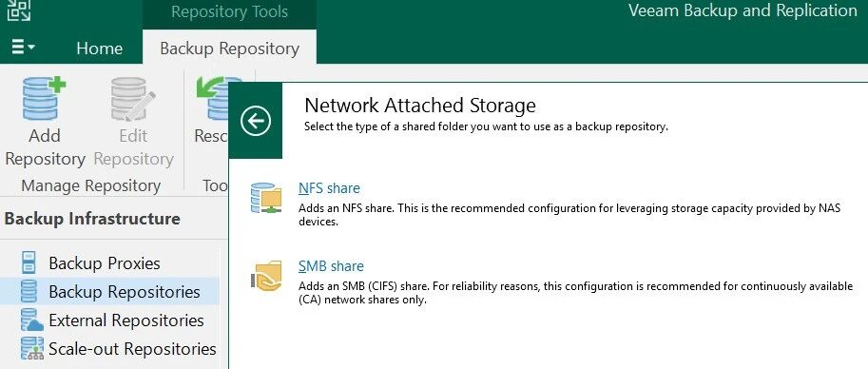Click the Backup Proxies server icon

[x=29, y=262]
